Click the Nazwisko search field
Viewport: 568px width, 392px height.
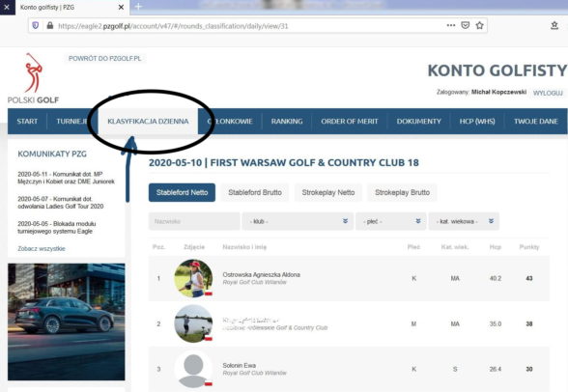pos(194,221)
